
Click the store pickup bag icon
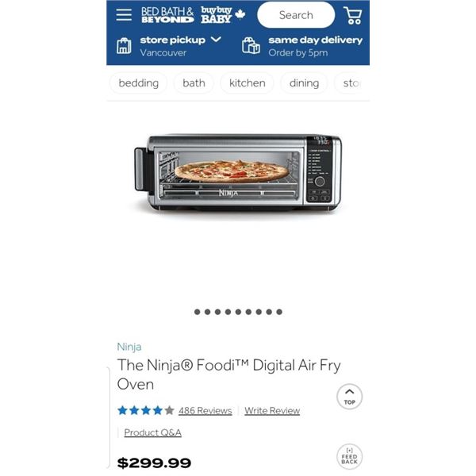124,46
